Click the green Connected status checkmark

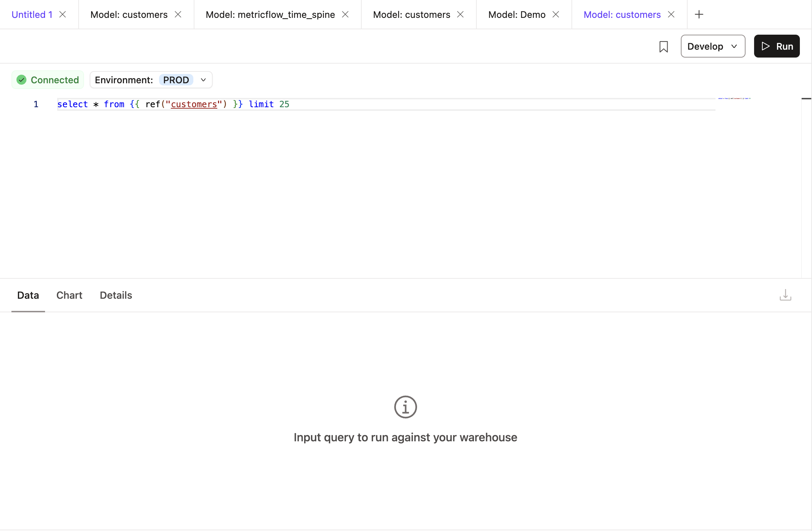(21, 80)
